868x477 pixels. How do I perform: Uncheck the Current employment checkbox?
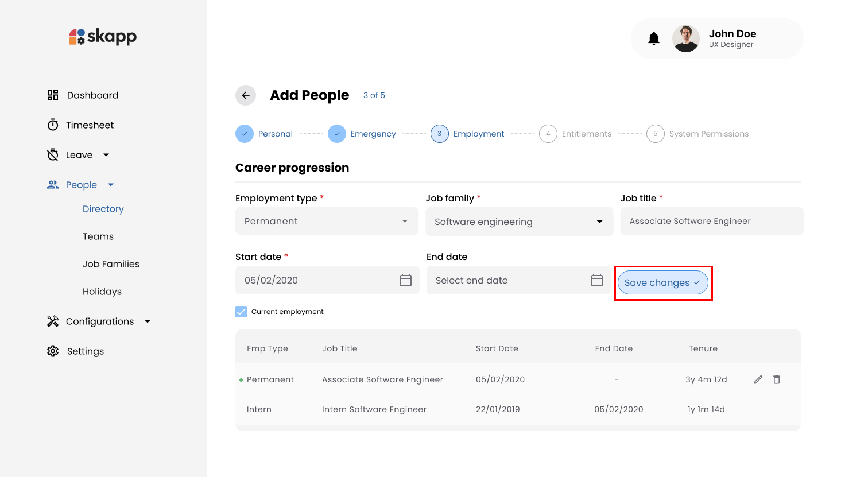(x=241, y=311)
